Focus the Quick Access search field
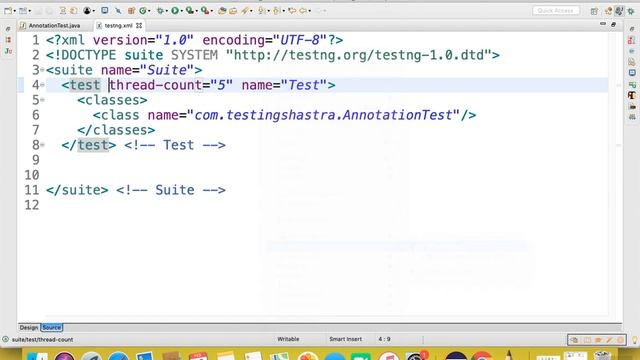 [556, 11]
